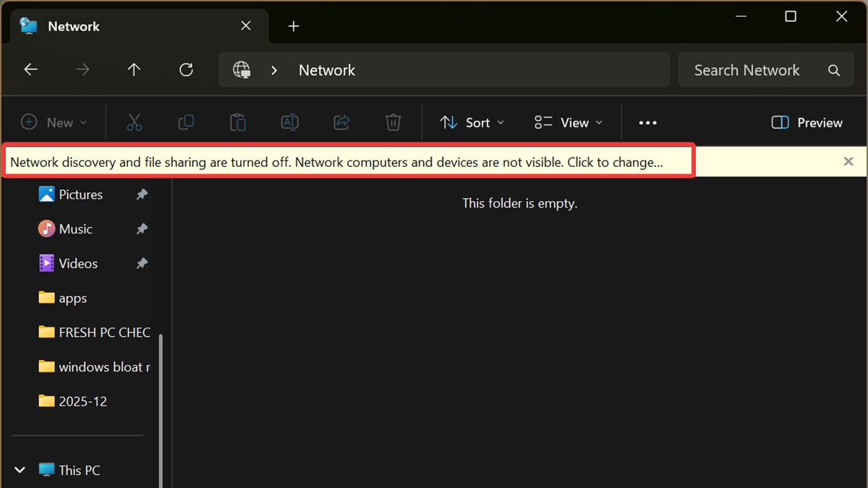Click the Rename icon in toolbar
868x488 pixels.
pyautogui.click(x=289, y=123)
